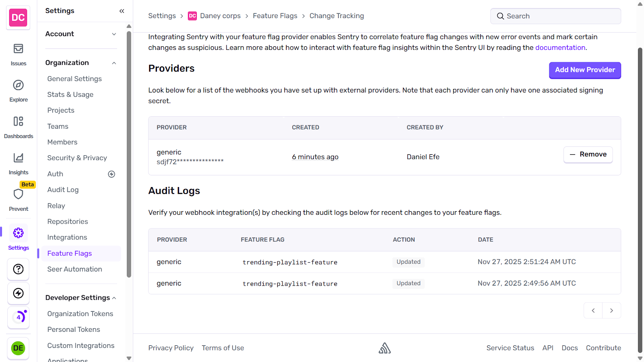Image resolution: width=644 pixels, height=362 pixels.
Task: Click the Settings gear icon in the sidebar
Action: pyautogui.click(x=18, y=232)
